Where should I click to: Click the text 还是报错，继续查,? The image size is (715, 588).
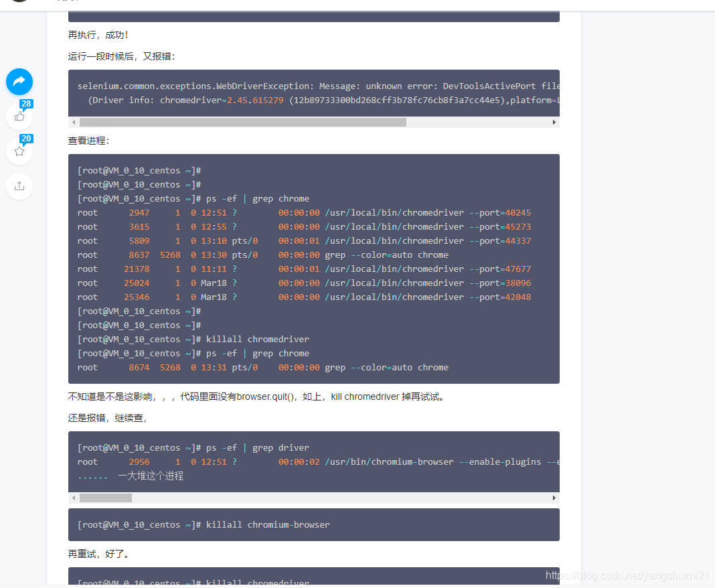click(108, 418)
